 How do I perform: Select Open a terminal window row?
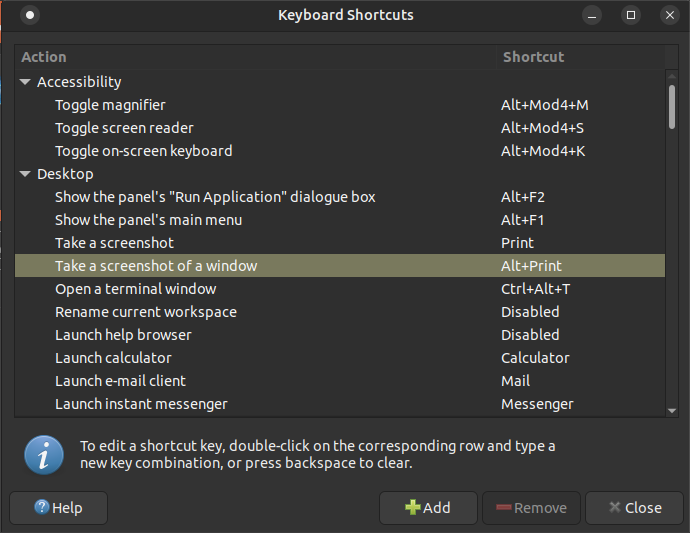[135, 289]
